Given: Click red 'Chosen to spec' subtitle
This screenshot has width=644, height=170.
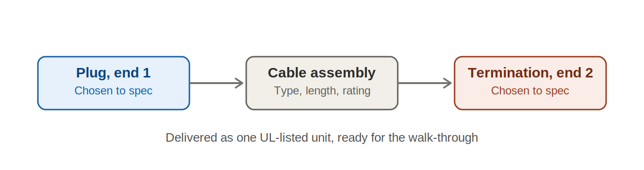Looking at the screenshot, I should (530, 91).
